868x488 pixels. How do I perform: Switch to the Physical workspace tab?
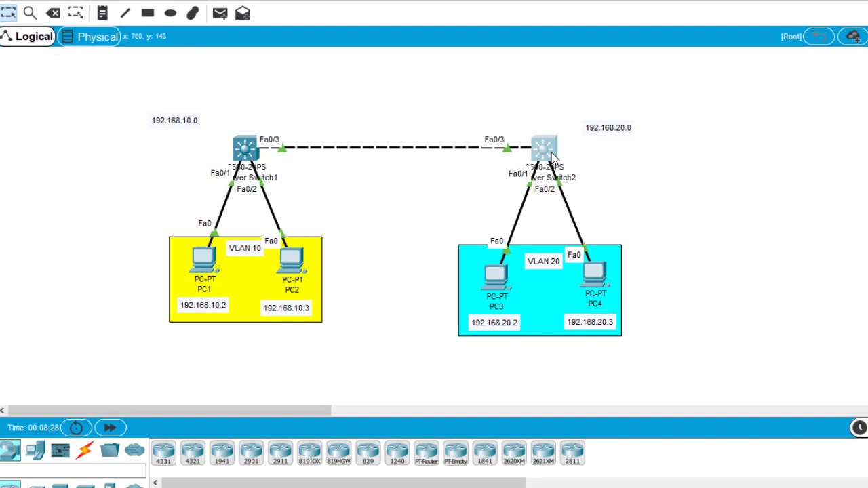(90, 37)
